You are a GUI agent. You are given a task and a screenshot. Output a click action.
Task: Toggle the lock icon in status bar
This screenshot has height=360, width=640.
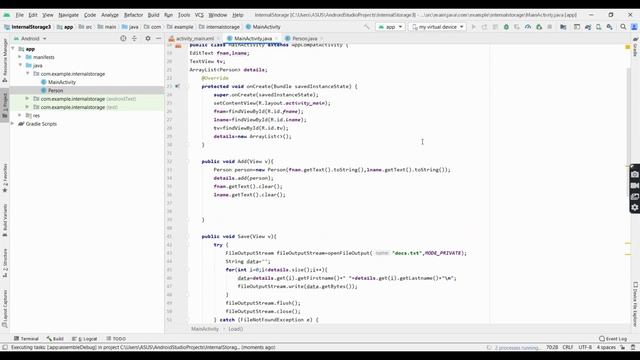623,347
